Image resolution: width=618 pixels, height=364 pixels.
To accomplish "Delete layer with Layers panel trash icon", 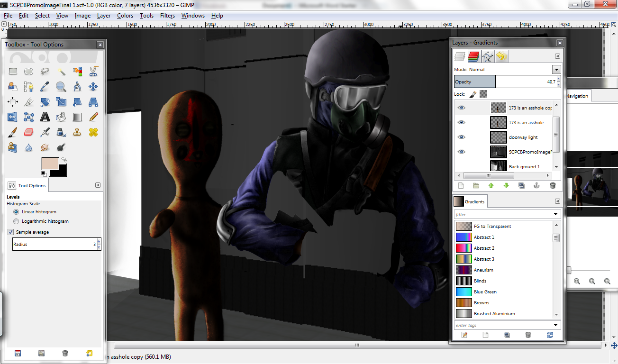I will 552,186.
